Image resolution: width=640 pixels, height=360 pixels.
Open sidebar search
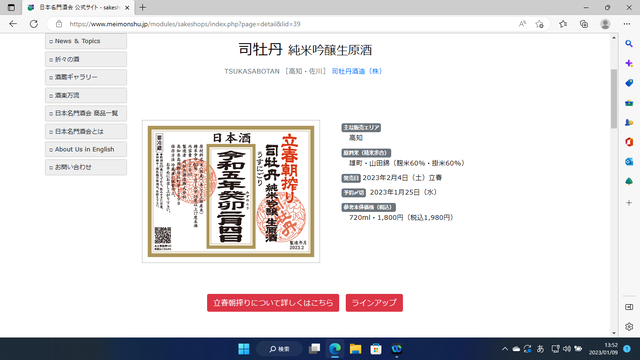click(x=629, y=44)
